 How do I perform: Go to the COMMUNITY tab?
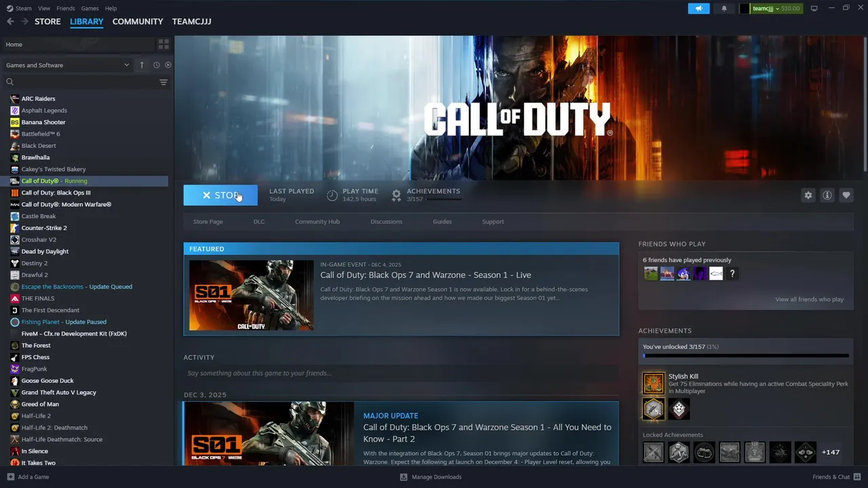138,22
